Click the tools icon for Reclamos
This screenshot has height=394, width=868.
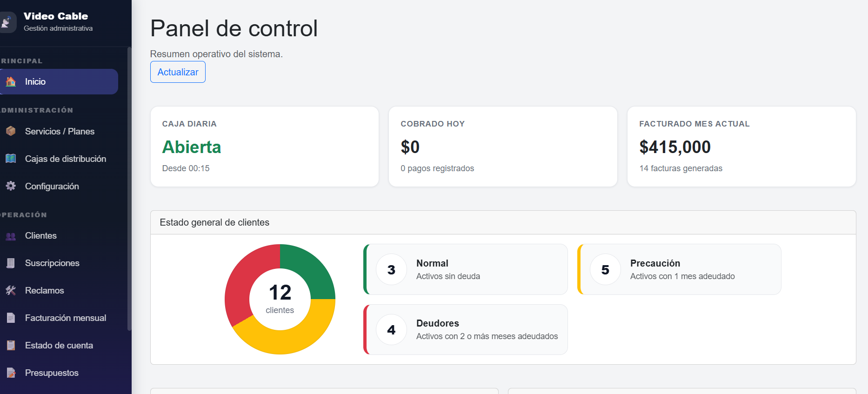click(11, 291)
